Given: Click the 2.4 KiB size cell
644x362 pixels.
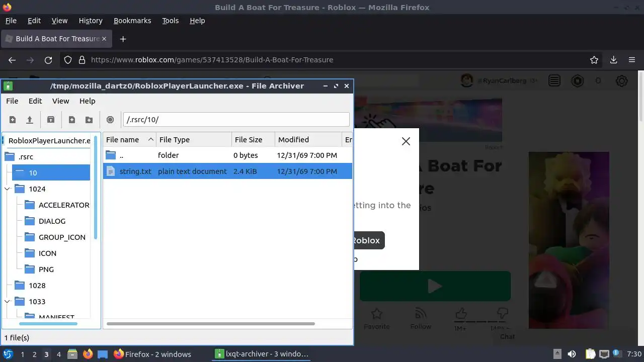Looking at the screenshot, I should click(245, 171).
